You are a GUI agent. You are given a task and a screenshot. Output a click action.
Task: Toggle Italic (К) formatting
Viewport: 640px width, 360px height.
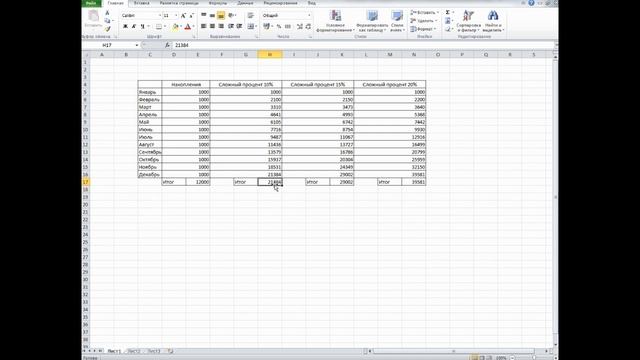click(x=134, y=27)
